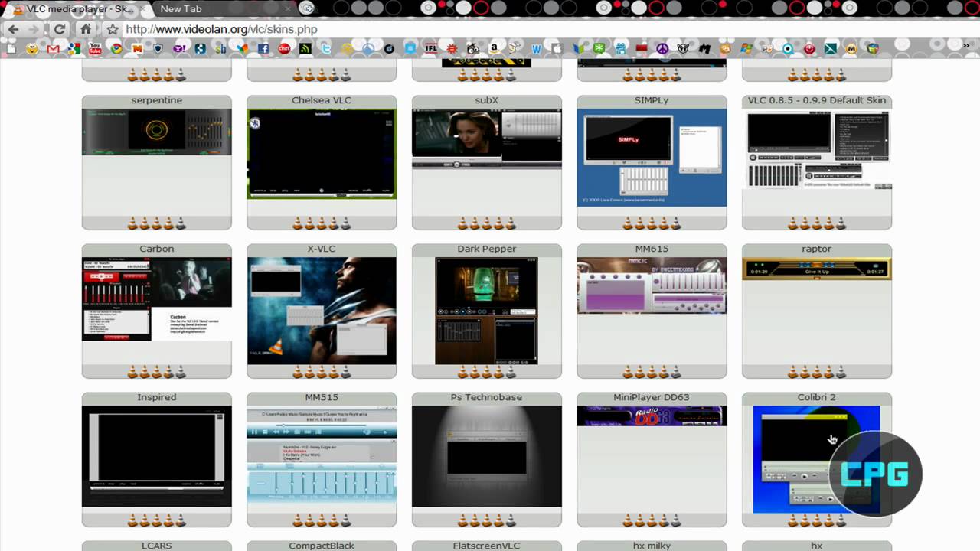Open the Apple logo bookmark
980x551 pixels.
coord(557,48)
